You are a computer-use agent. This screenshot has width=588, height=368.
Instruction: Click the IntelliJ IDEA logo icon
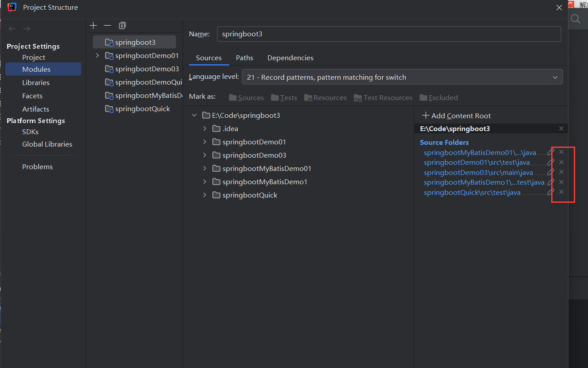click(x=12, y=7)
